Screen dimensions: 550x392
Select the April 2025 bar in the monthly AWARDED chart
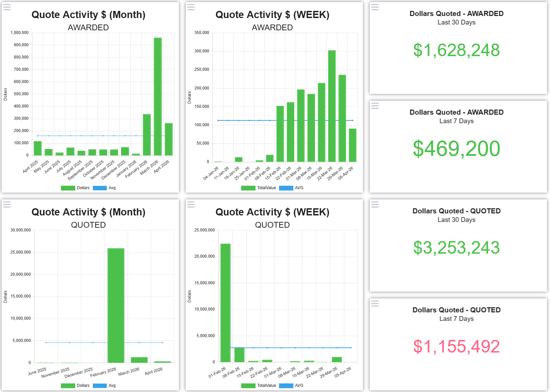pyautogui.click(x=38, y=148)
